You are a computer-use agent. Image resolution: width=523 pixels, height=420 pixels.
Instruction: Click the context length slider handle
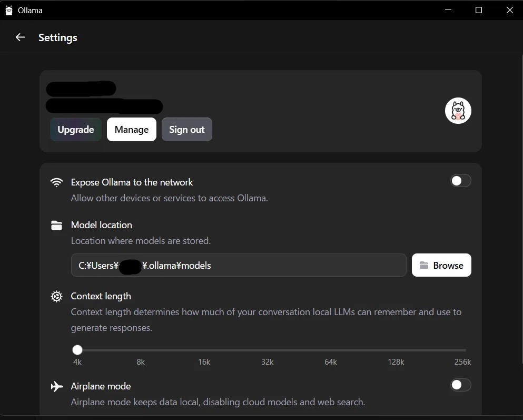tap(77, 350)
